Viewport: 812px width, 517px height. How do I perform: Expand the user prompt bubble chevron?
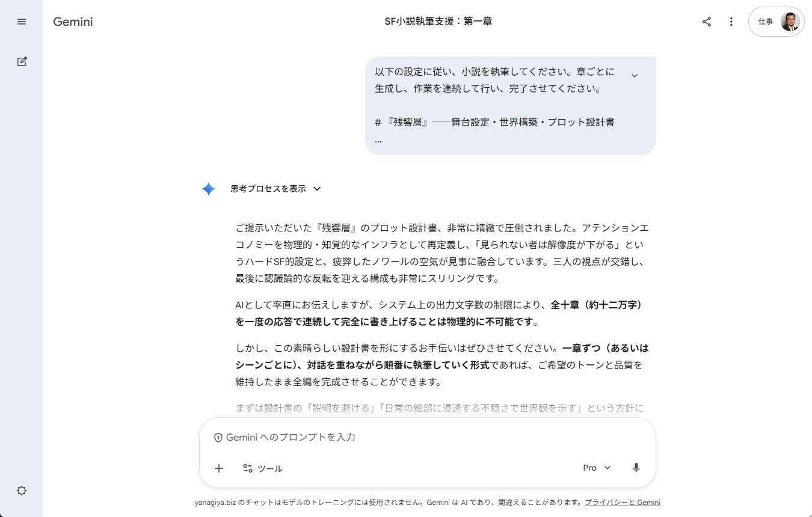(635, 76)
